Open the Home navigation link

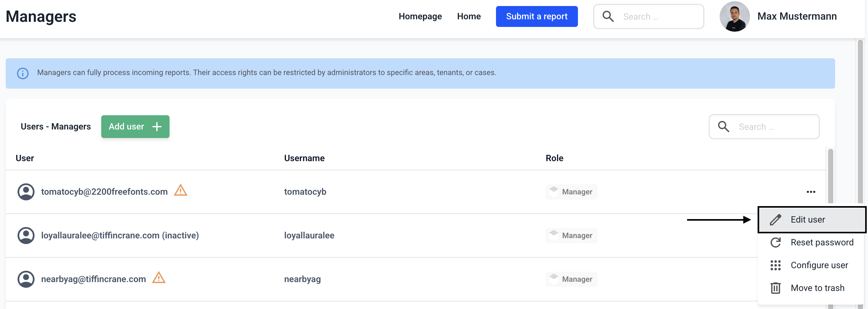pos(469,16)
